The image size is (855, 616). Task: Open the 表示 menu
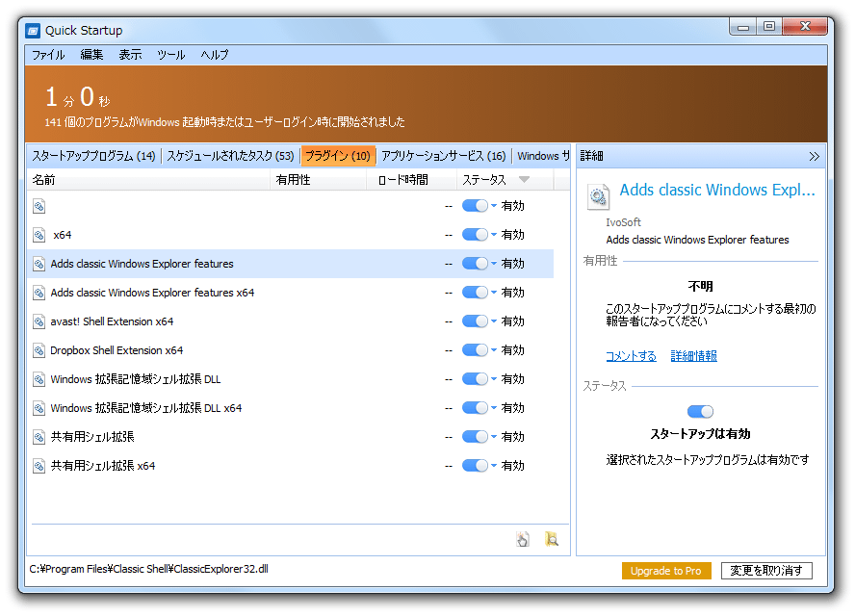click(130, 55)
